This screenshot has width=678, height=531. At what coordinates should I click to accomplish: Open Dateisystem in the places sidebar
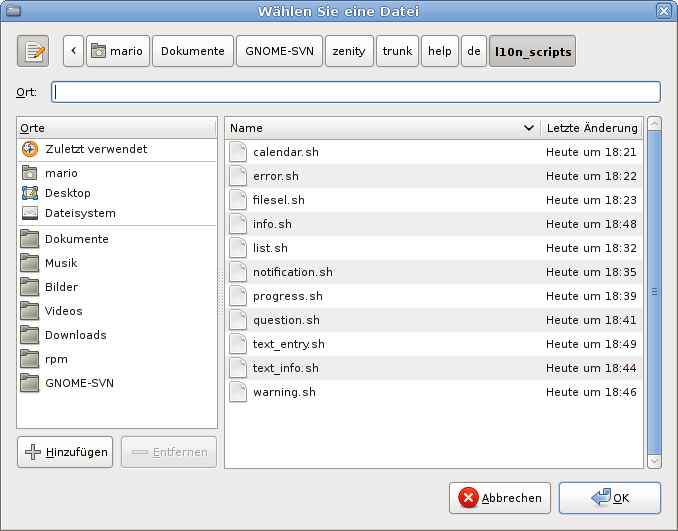80,213
